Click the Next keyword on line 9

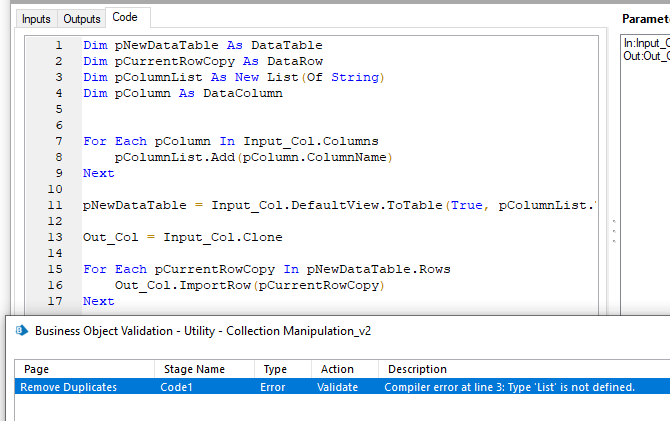point(99,173)
